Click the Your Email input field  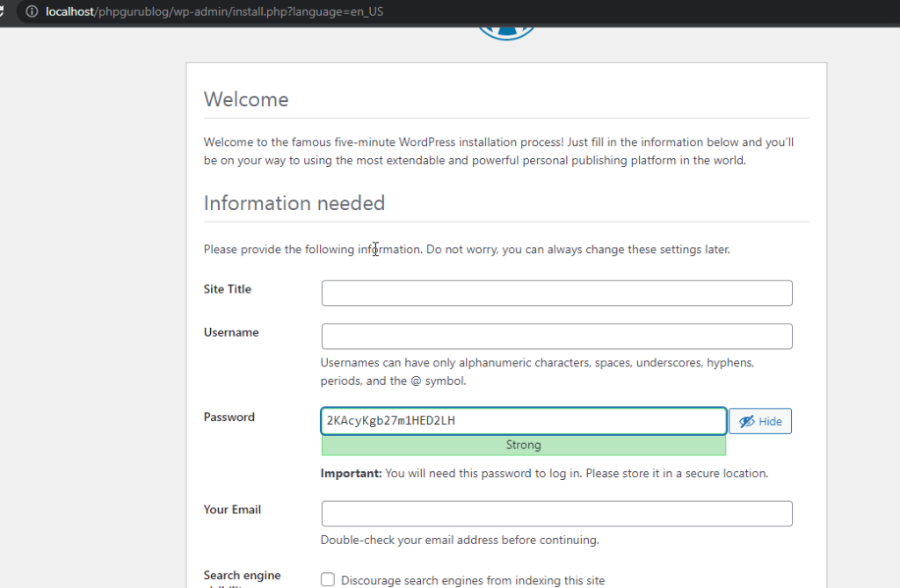pyautogui.click(x=556, y=514)
